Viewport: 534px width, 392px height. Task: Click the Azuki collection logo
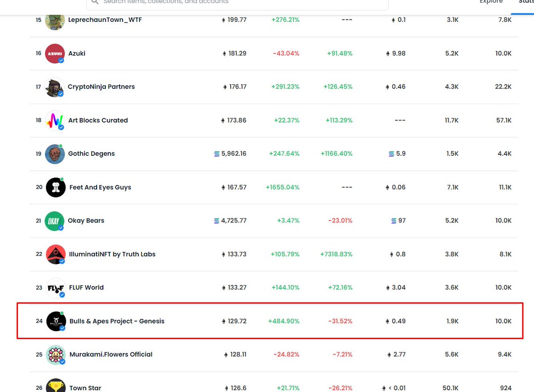coord(55,53)
